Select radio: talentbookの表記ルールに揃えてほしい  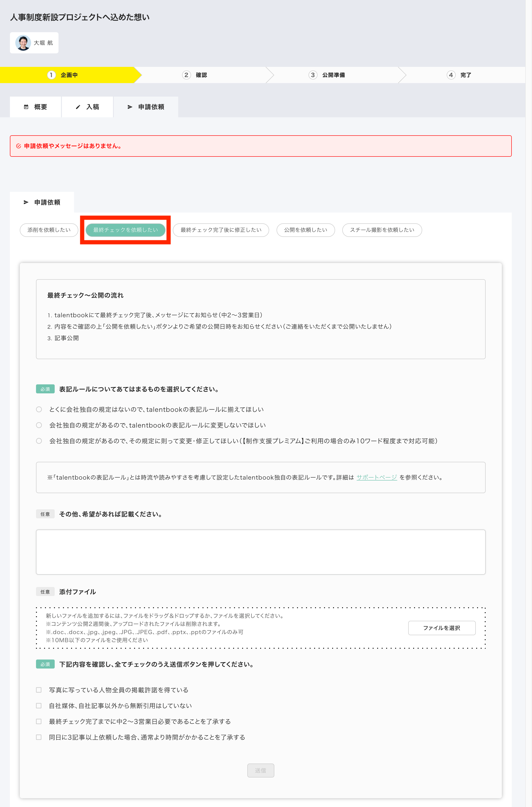click(x=39, y=409)
